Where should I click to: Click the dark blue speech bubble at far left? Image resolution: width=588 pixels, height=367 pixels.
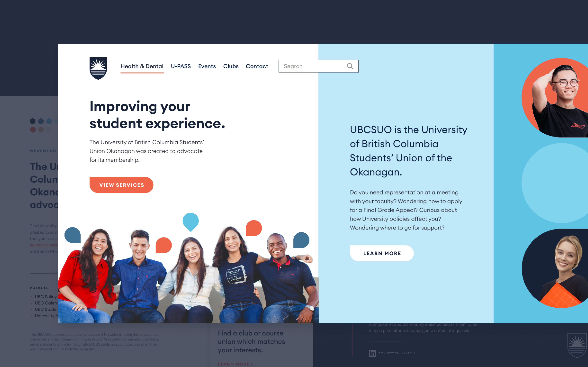click(72, 235)
